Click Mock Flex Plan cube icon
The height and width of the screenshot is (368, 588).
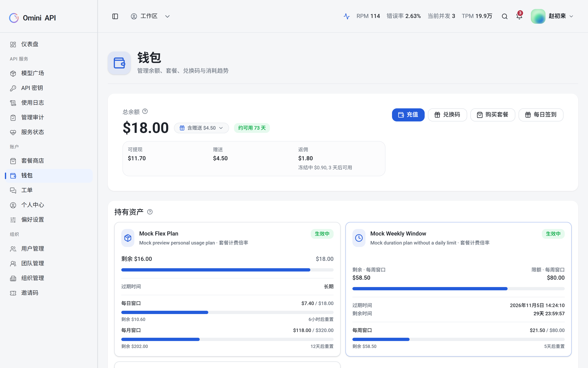tap(128, 238)
